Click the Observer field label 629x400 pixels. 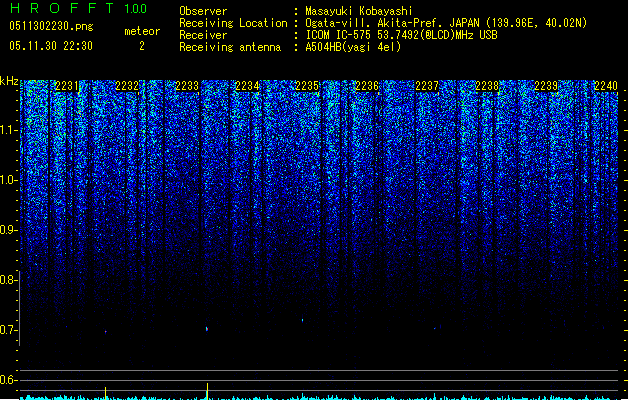pyautogui.click(x=203, y=11)
